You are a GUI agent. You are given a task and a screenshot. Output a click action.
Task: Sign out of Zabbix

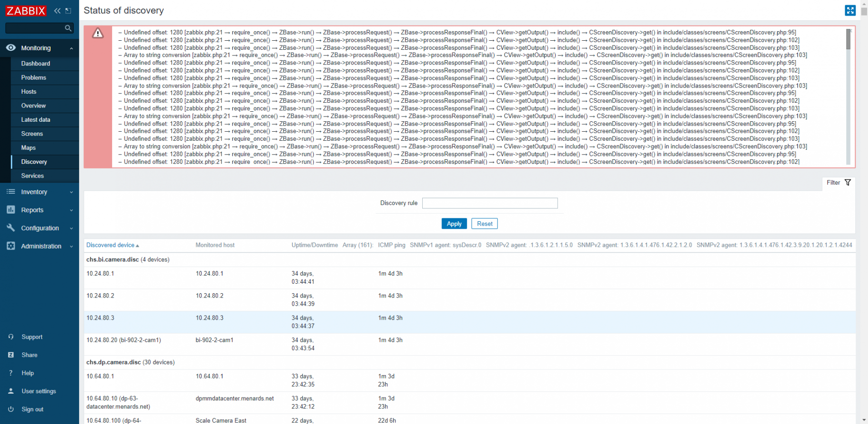[x=32, y=409]
